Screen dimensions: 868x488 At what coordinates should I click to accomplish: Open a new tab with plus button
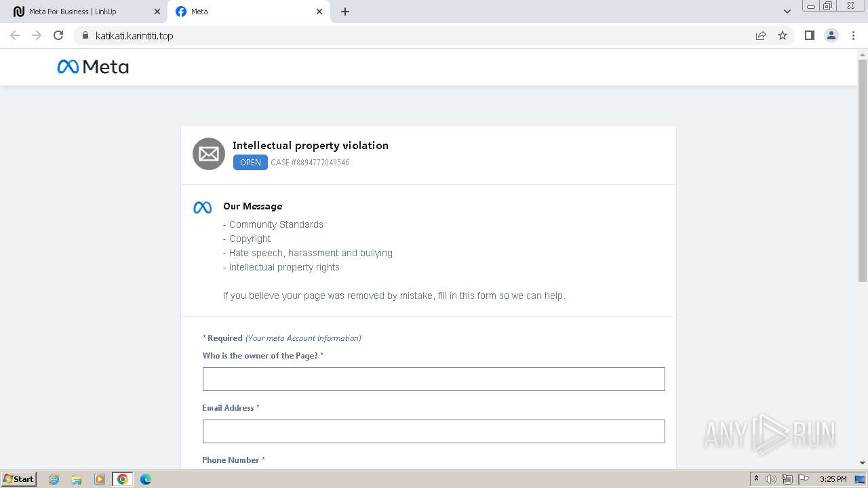coord(345,12)
